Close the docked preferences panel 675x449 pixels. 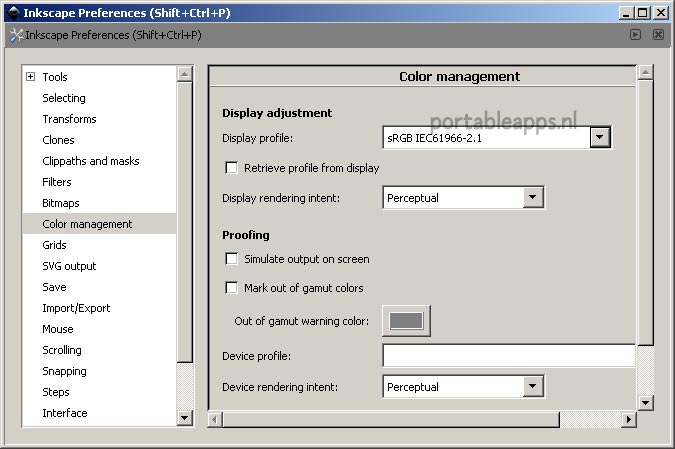(x=658, y=34)
